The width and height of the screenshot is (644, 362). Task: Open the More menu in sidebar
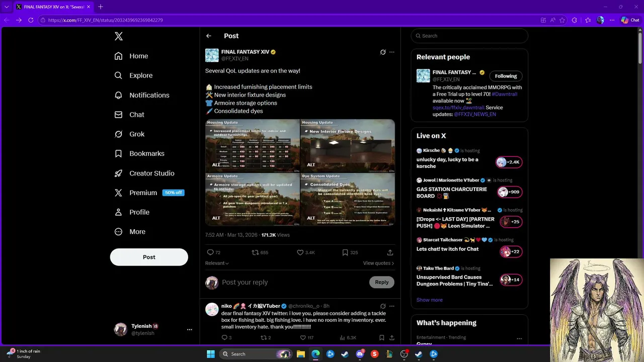[130, 232]
